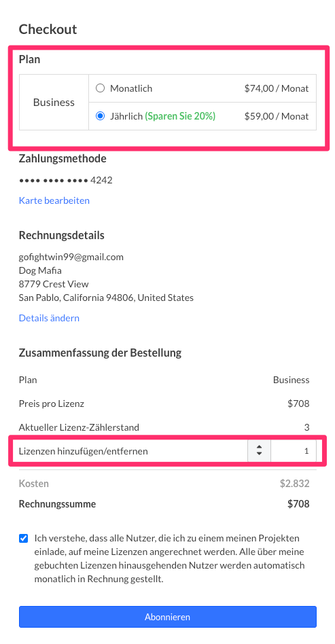Click the $59,00 / Monat price

click(276, 116)
